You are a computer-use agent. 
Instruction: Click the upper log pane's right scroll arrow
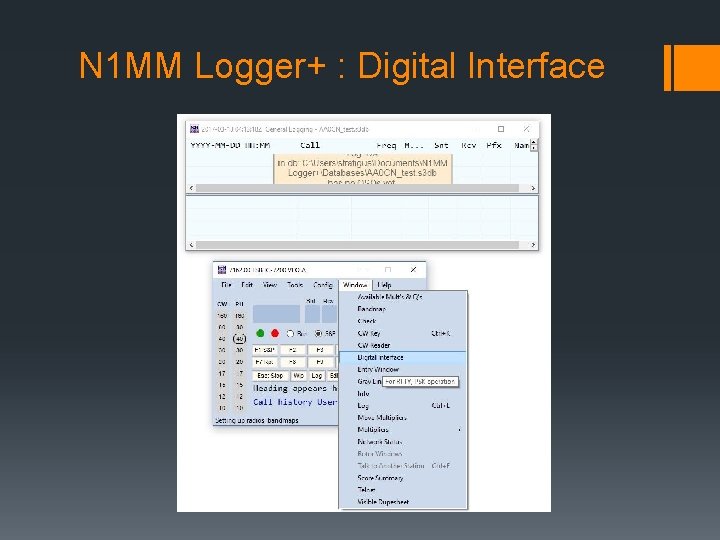pos(533,188)
